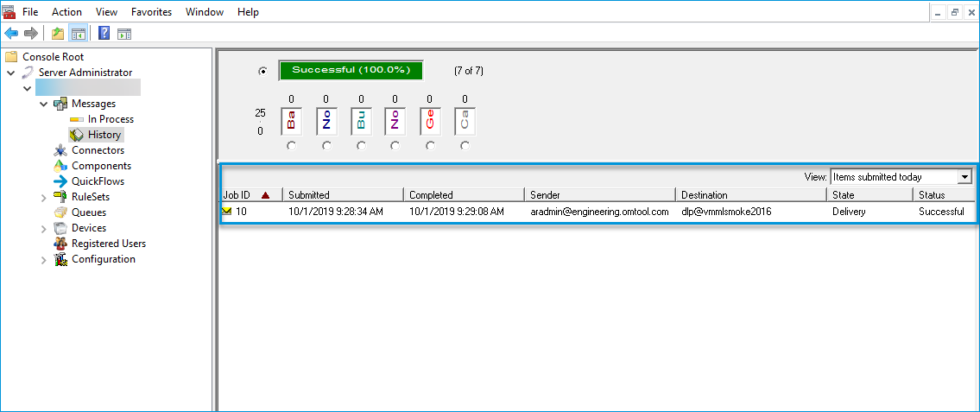
Task: Open the Action menu
Action: (66, 12)
